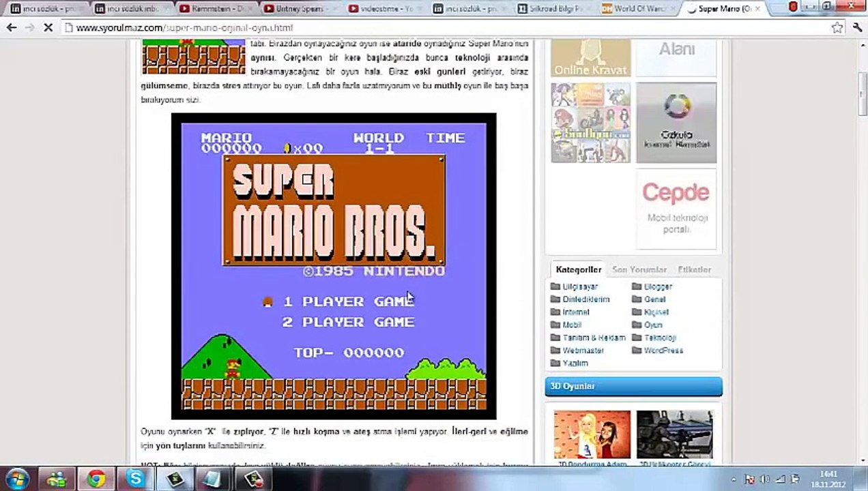868x491 pixels.
Task: Open the Son Yorumlar widget tab
Action: pyautogui.click(x=639, y=270)
